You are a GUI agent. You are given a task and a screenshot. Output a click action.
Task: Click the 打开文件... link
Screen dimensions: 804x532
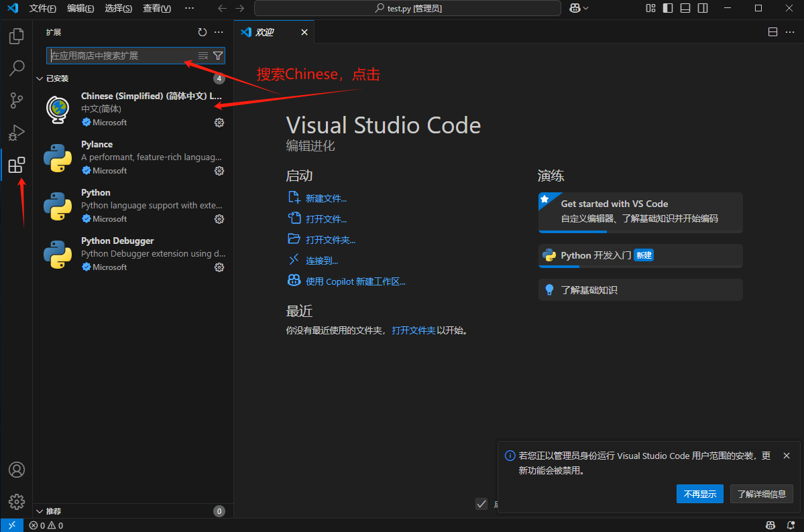(x=326, y=219)
